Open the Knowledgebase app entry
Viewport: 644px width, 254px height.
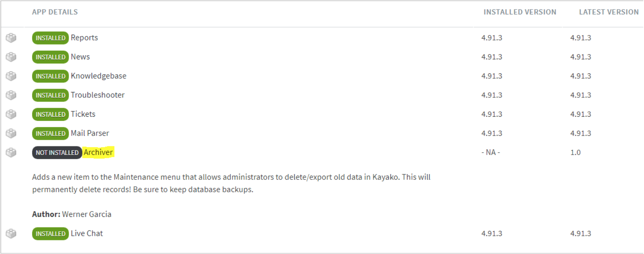[99, 76]
